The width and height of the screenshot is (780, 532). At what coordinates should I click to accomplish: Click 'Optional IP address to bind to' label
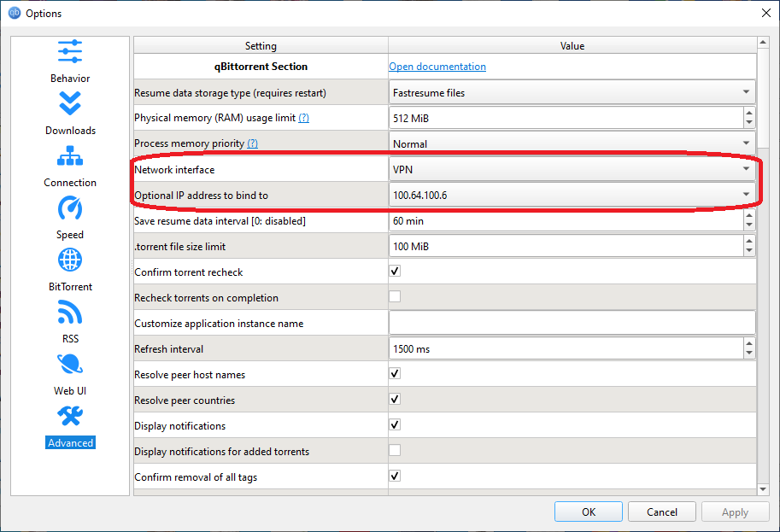click(201, 196)
